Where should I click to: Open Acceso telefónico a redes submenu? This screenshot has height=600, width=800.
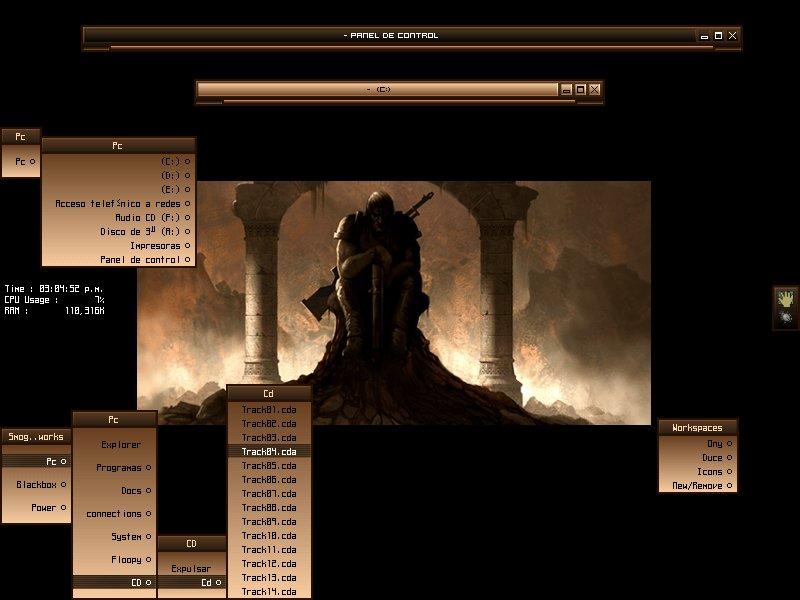click(x=118, y=204)
